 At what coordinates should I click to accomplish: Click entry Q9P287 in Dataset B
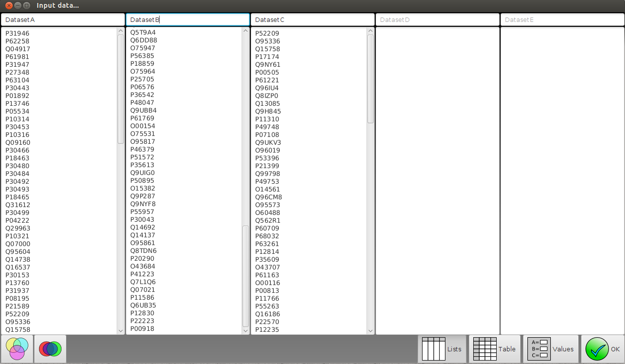pos(143,196)
